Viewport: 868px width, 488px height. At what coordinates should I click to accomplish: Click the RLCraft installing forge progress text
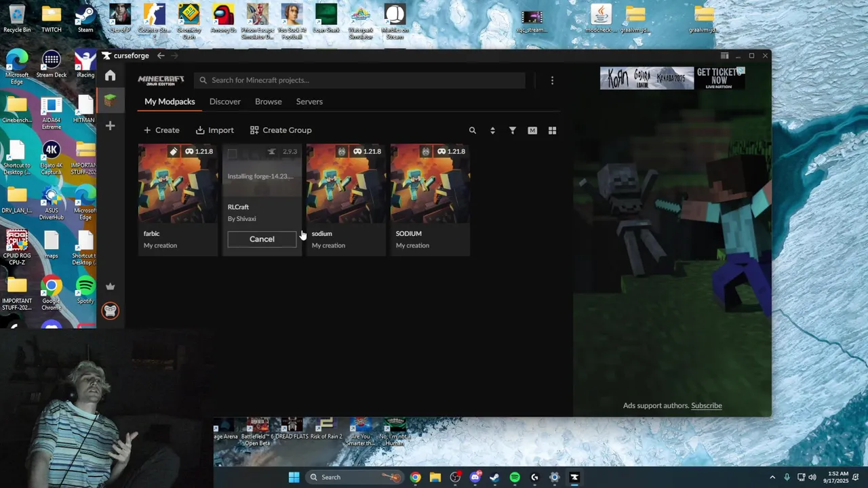(260, 176)
